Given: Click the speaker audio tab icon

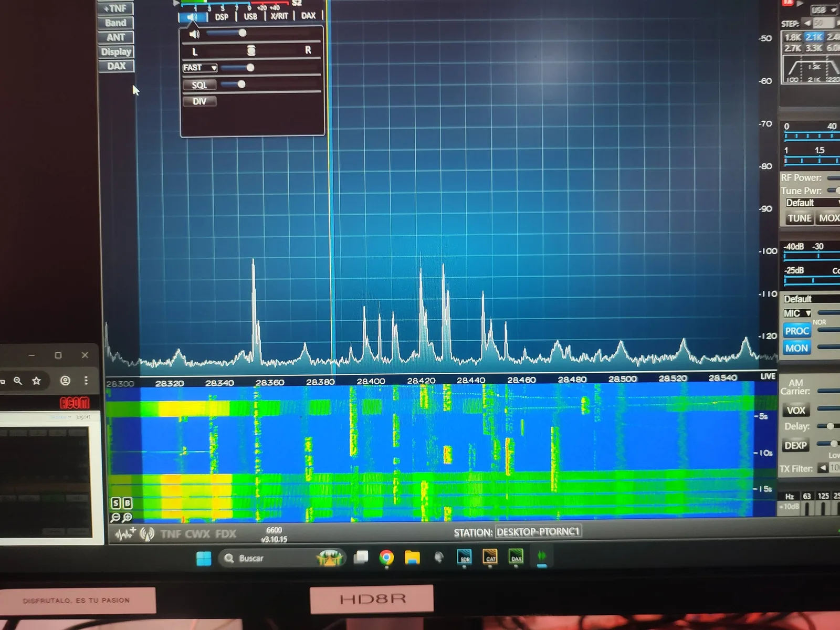Looking at the screenshot, I should coord(192,17).
